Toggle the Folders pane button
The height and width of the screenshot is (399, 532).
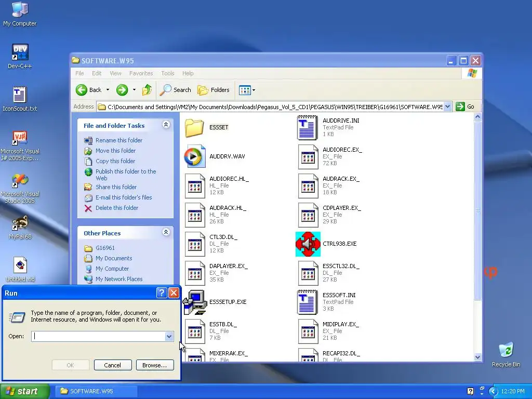[214, 90]
